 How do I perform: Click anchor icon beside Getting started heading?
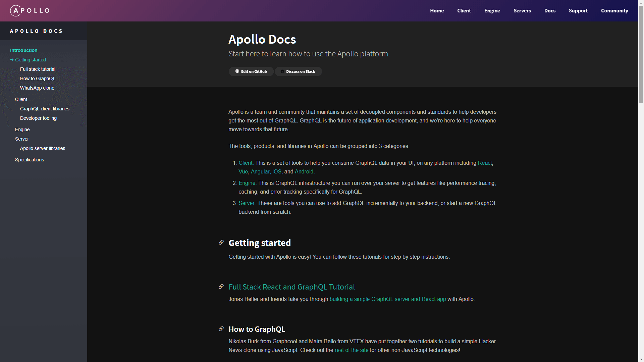[221, 242]
